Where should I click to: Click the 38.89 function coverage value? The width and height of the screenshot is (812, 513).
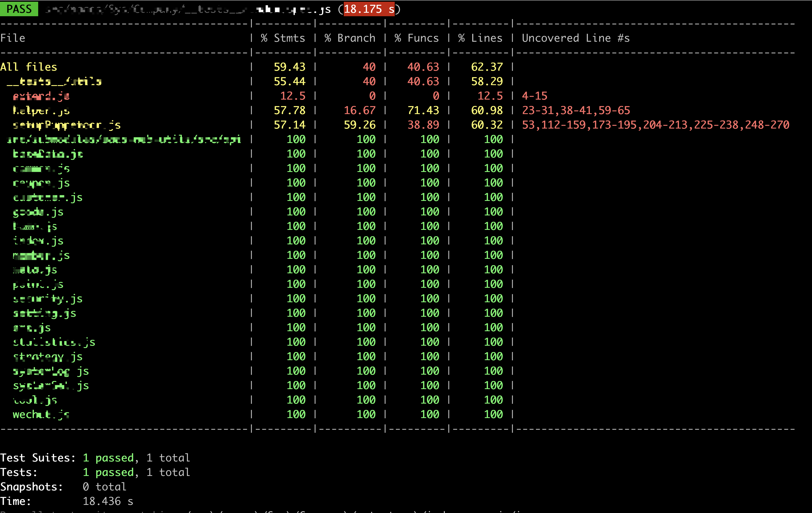(x=423, y=125)
